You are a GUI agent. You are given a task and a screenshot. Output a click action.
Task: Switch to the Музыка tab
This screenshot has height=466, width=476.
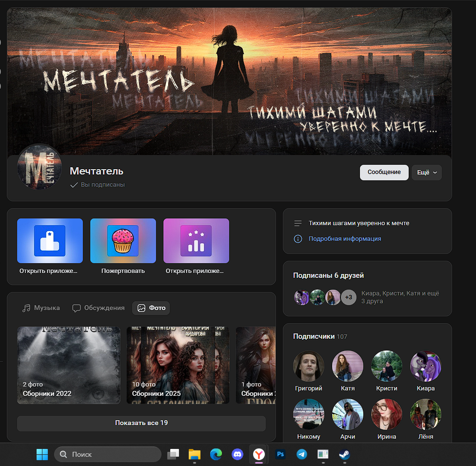pos(41,308)
